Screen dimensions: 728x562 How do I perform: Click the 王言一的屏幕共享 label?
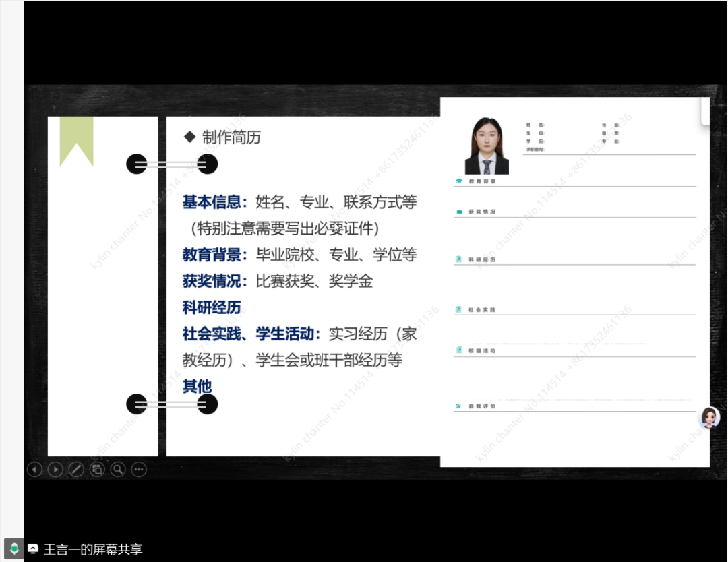pyautogui.click(x=93, y=549)
